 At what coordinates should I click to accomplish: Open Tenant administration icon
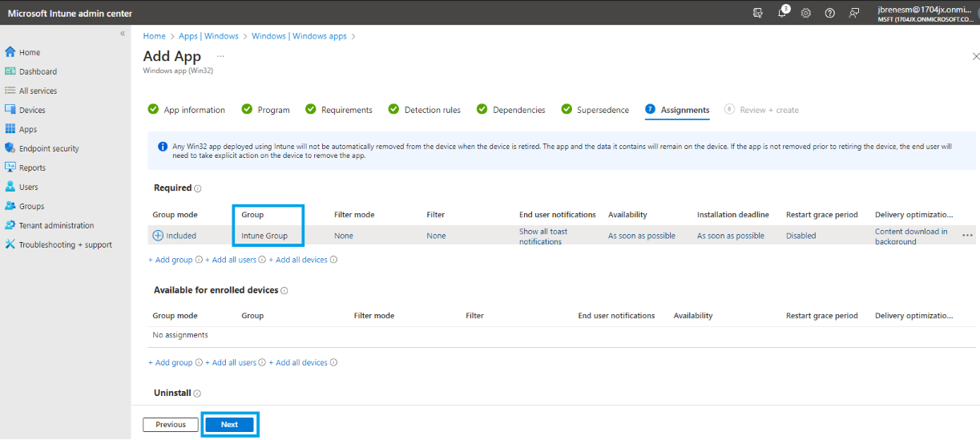tap(10, 225)
